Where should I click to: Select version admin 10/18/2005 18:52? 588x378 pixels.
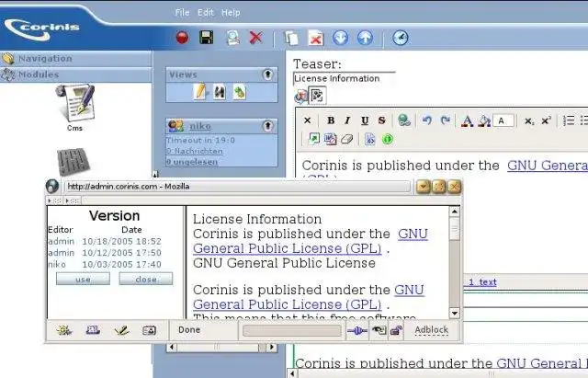click(105, 241)
